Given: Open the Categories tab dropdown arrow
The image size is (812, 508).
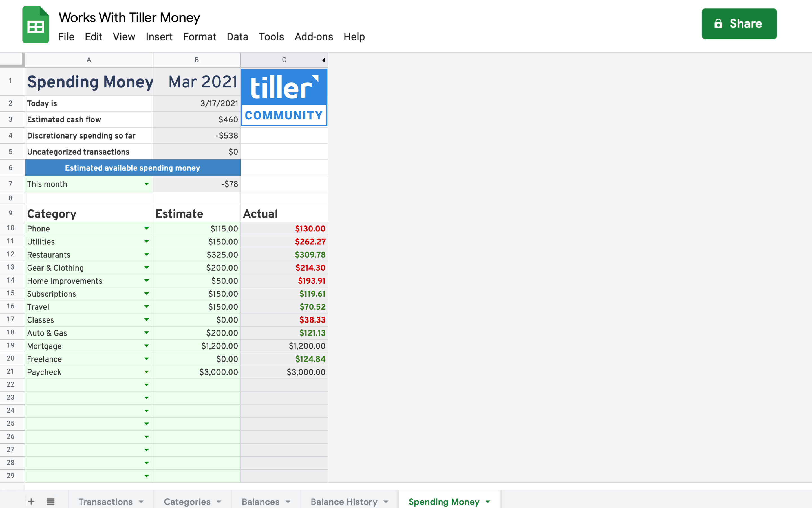Looking at the screenshot, I should tap(219, 502).
